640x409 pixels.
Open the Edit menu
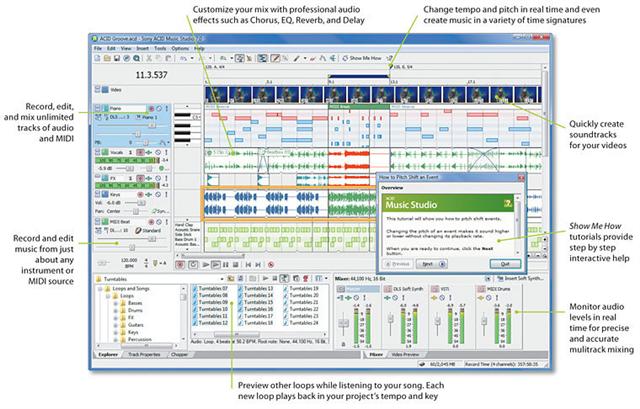111,49
